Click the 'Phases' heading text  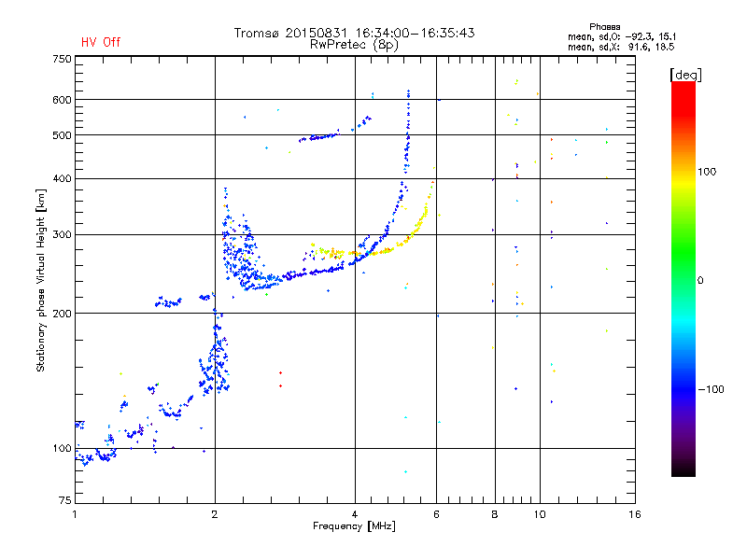[604, 27]
